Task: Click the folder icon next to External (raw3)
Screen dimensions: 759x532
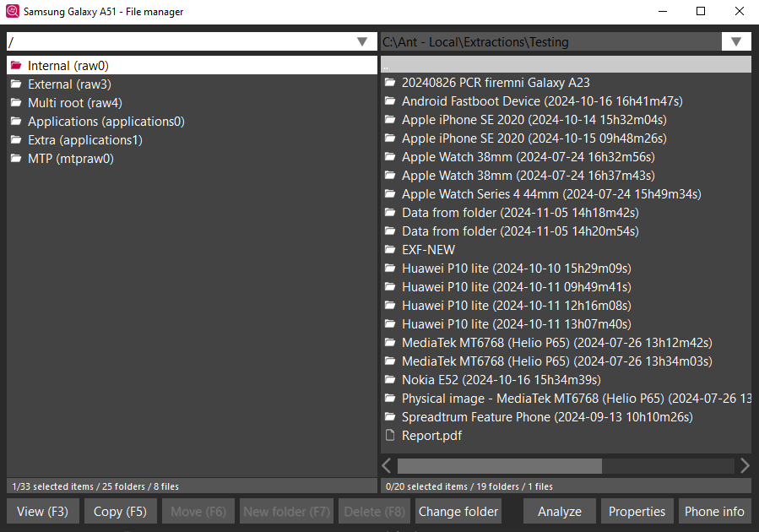Action: tap(16, 84)
